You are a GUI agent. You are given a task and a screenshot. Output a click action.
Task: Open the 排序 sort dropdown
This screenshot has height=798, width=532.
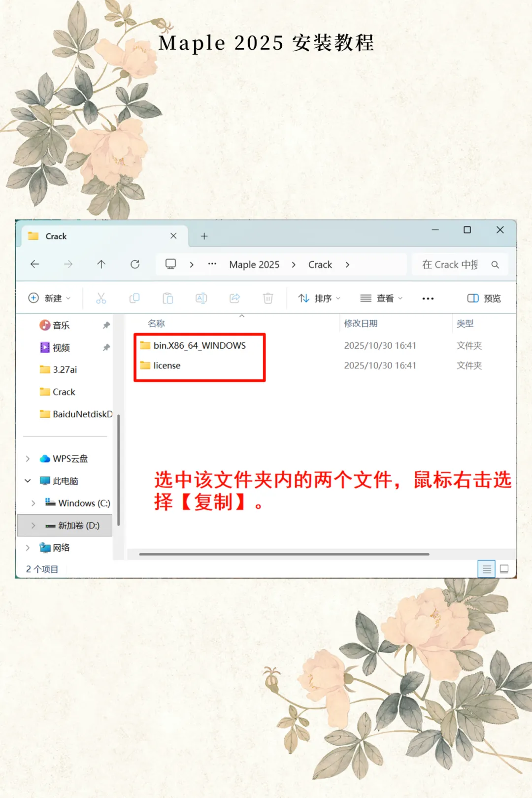(x=319, y=298)
